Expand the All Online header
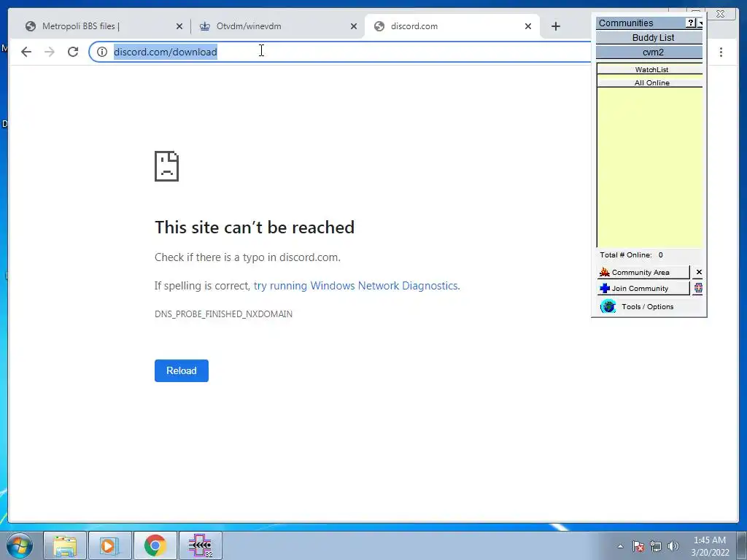Screen dimensions: 747x560 point(650,82)
